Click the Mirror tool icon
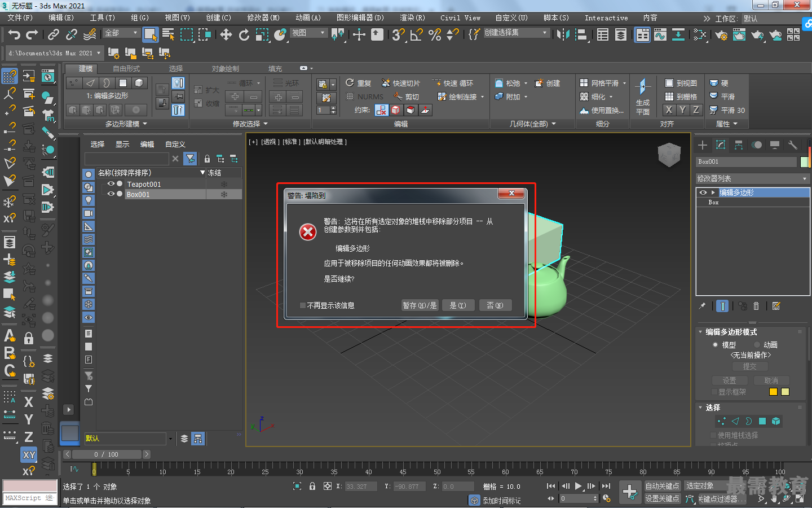This screenshot has height=508, width=812. 562,35
